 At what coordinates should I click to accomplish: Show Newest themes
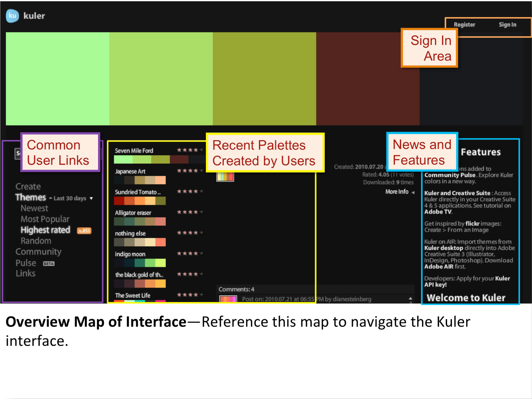coord(34,208)
